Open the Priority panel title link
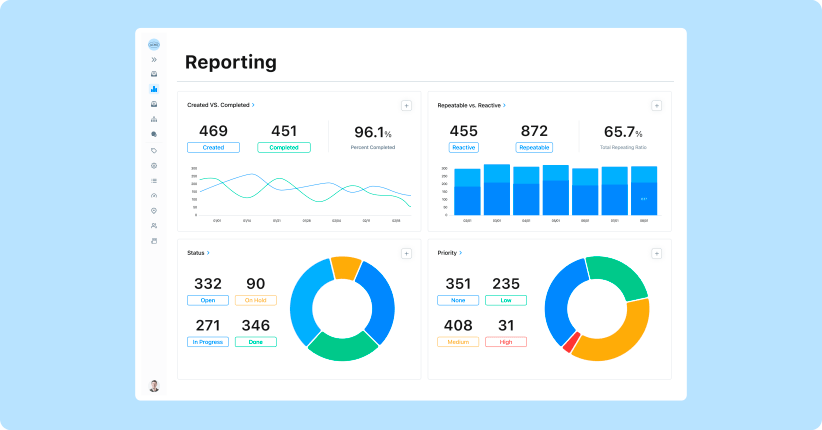Screen dimensions: 822x430 click(x=450, y=253)
